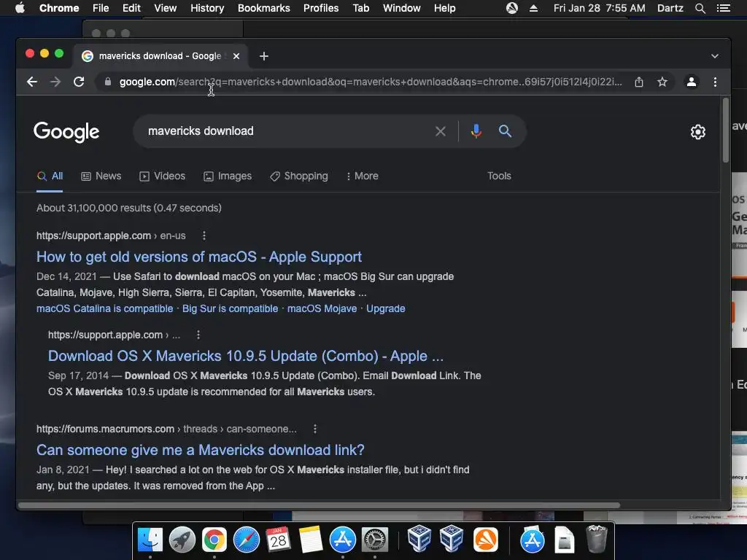The width and height of the screenshot is (747, 560).
Task: Start voice search with the microphone icon
Action: tap(476, 131)
